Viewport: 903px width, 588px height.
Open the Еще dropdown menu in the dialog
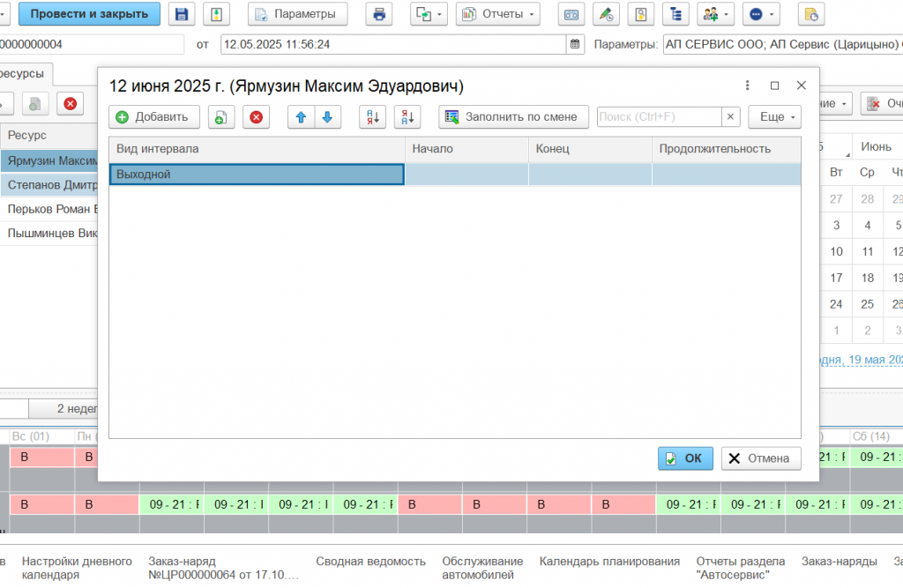[774, 117]
